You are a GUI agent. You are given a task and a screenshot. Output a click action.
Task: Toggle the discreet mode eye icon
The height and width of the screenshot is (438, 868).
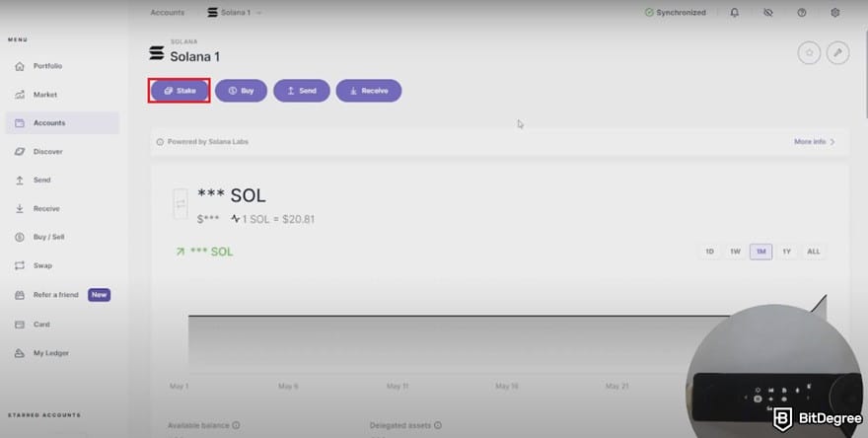(767, 12)
